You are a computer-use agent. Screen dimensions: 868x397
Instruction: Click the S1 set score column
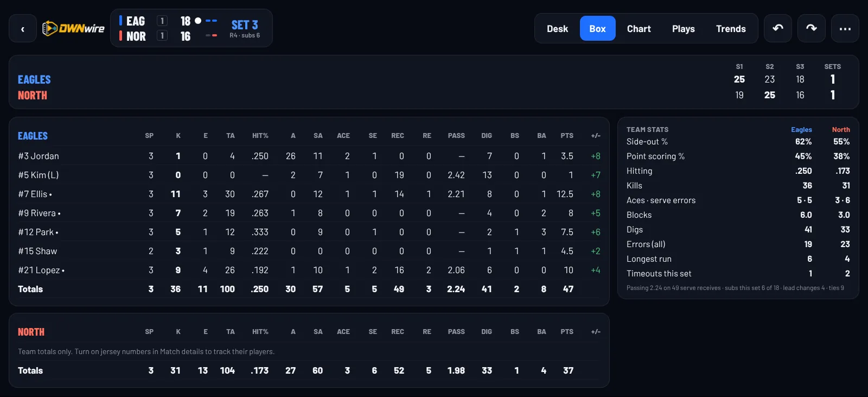click(x=739, y=81)
